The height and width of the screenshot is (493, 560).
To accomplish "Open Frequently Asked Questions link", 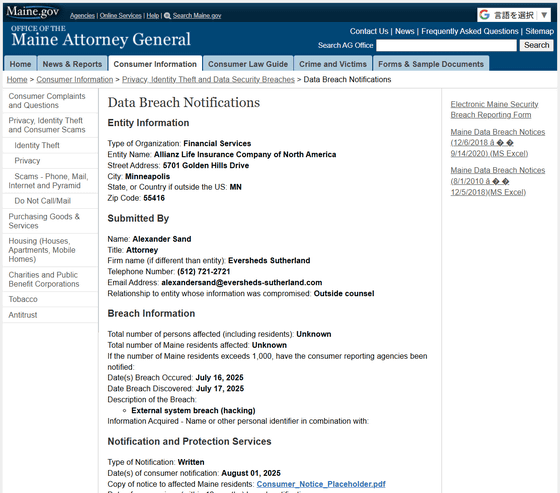I will point(470,31).
